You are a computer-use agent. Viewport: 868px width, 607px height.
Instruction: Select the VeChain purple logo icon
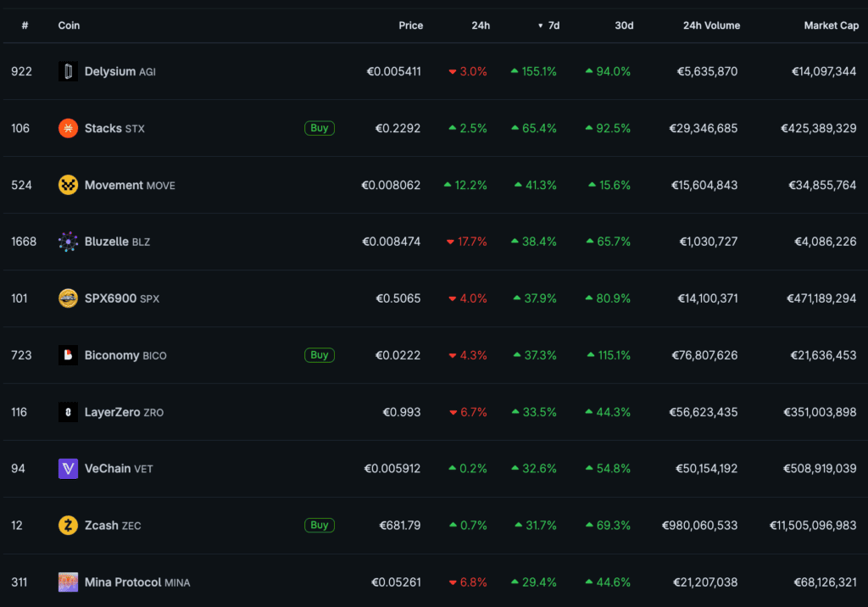[68, 469]
